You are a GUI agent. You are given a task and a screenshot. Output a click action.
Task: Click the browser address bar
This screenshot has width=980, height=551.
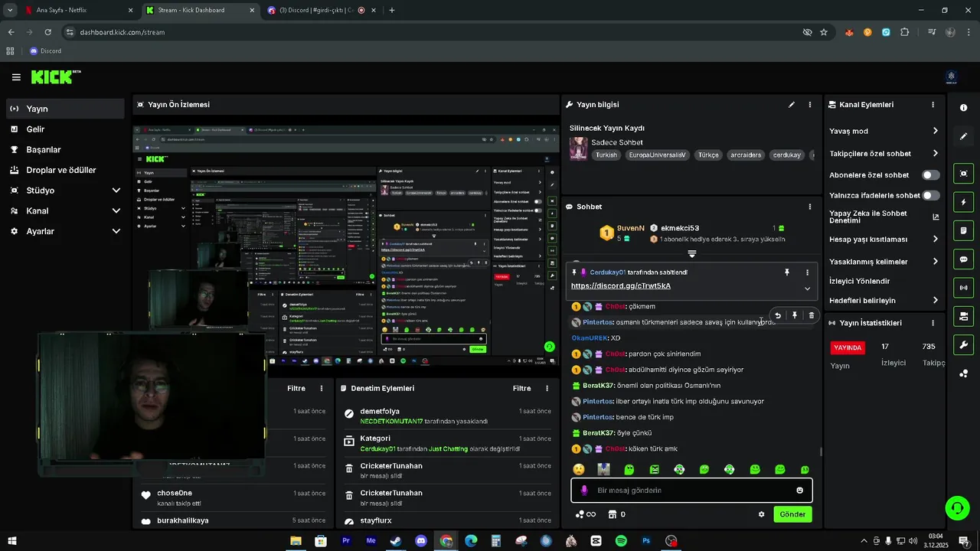[430, 32]
